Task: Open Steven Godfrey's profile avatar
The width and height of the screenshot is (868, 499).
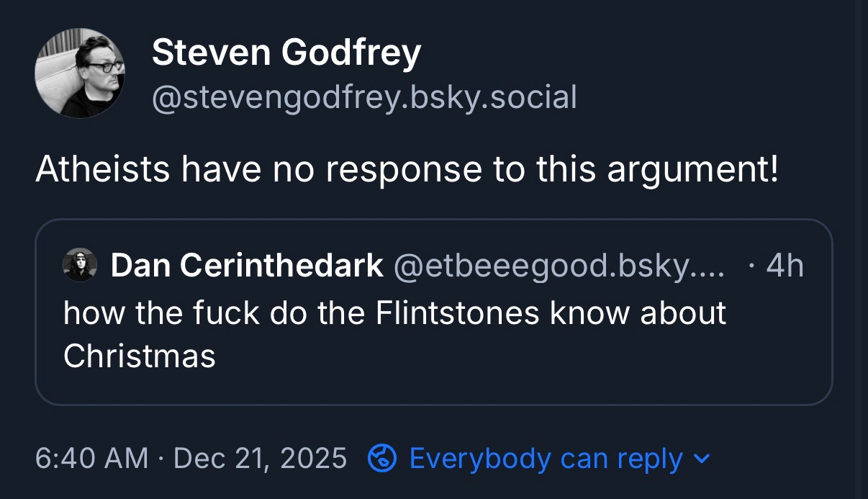Action: click(x=80, y=73)
